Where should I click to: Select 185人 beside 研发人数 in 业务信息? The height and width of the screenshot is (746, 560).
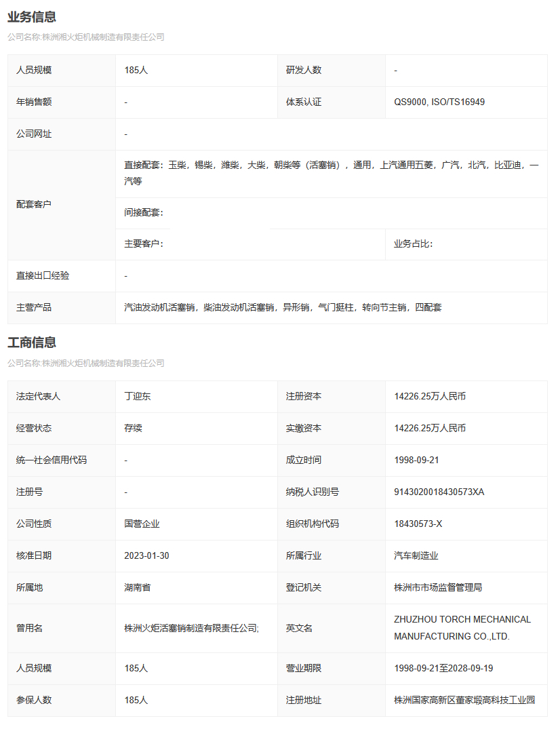point(136,71)
